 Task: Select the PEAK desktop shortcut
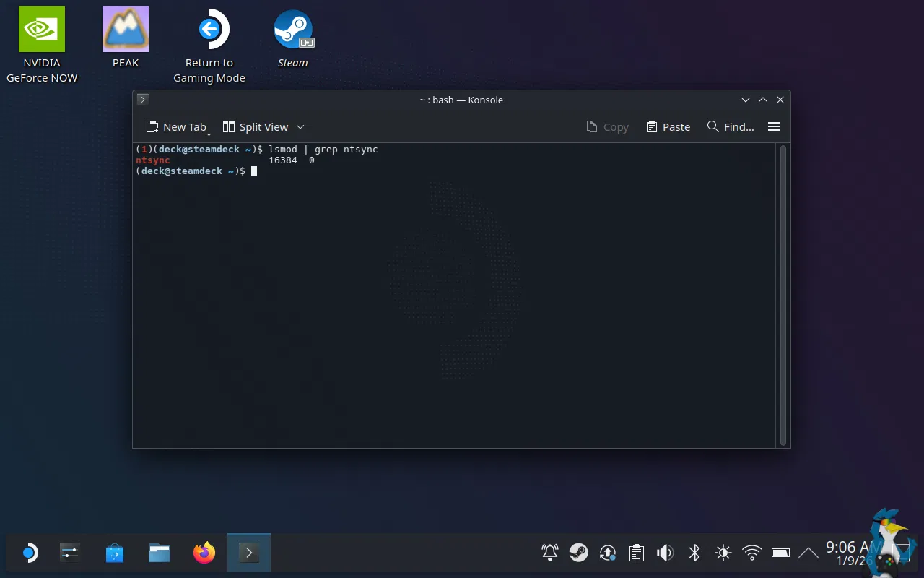pyautogui.click(x=126, y=38)
